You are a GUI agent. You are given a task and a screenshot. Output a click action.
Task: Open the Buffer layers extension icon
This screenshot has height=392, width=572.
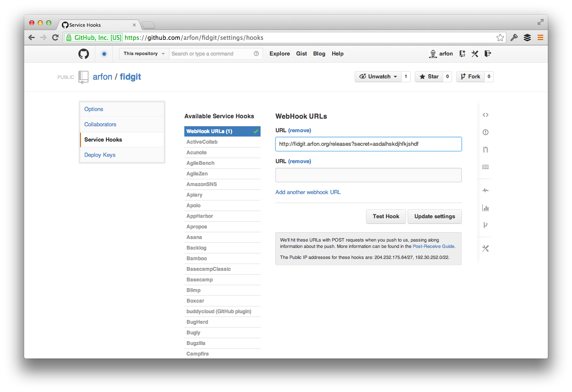527,38
